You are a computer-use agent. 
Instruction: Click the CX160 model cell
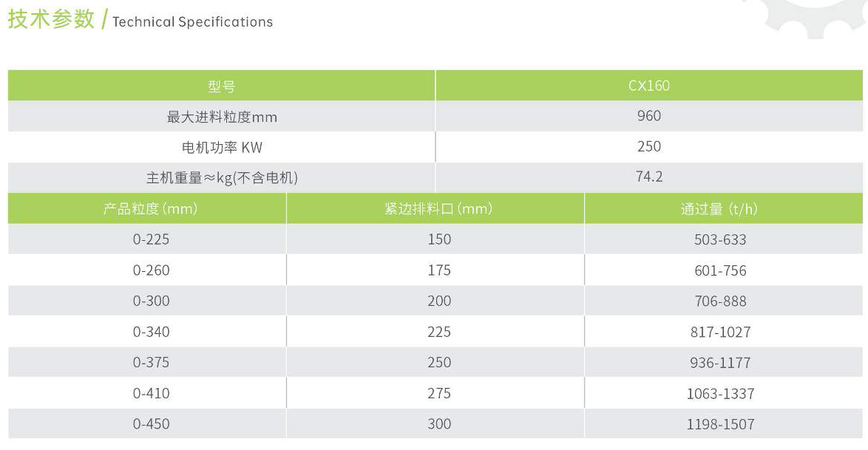tap(649, 86)
